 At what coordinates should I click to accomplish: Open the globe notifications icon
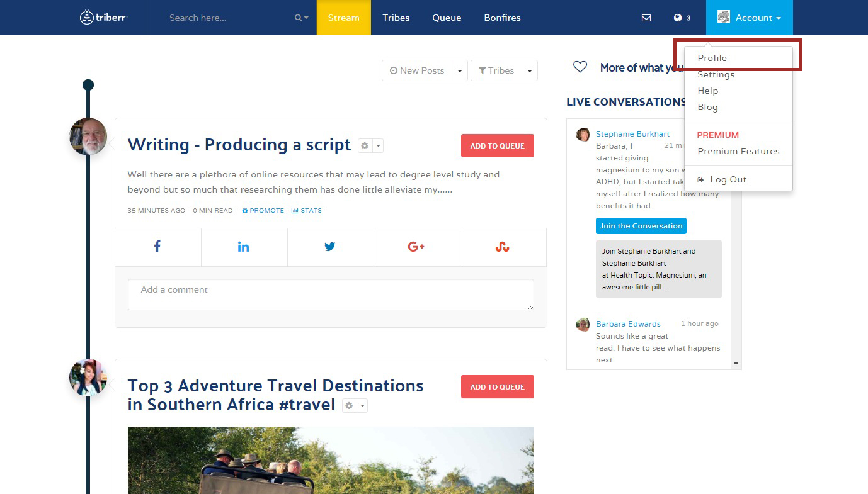(678, 18)
